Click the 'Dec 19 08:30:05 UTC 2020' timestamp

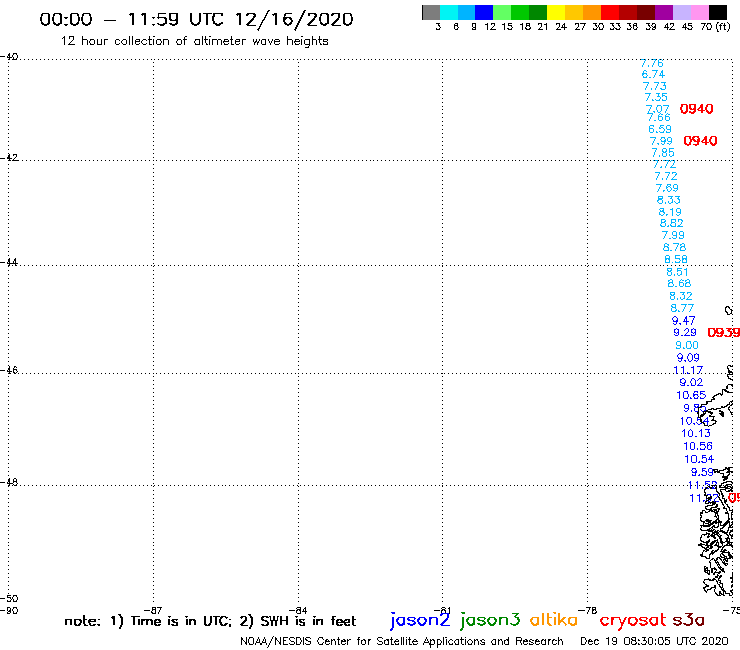654,642
